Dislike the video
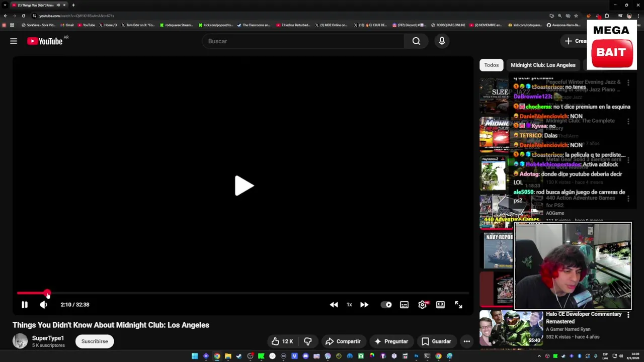644x362 pixels. point(307,341)
